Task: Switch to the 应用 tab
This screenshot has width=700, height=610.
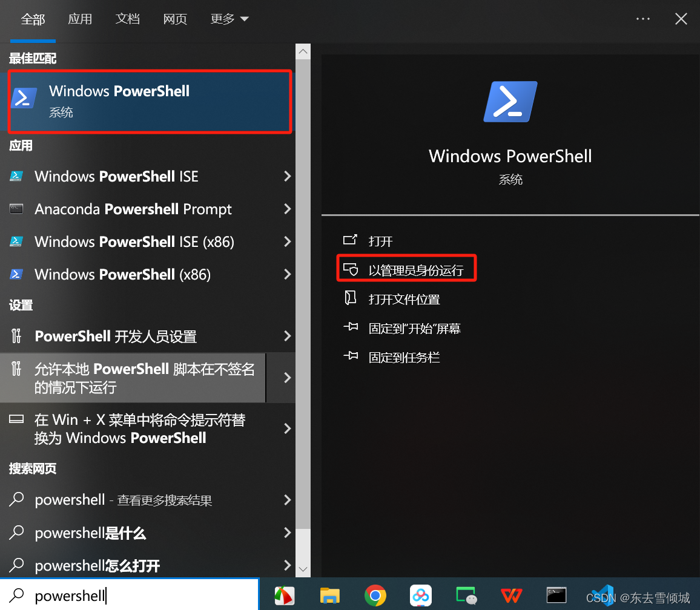Action: 80,19
